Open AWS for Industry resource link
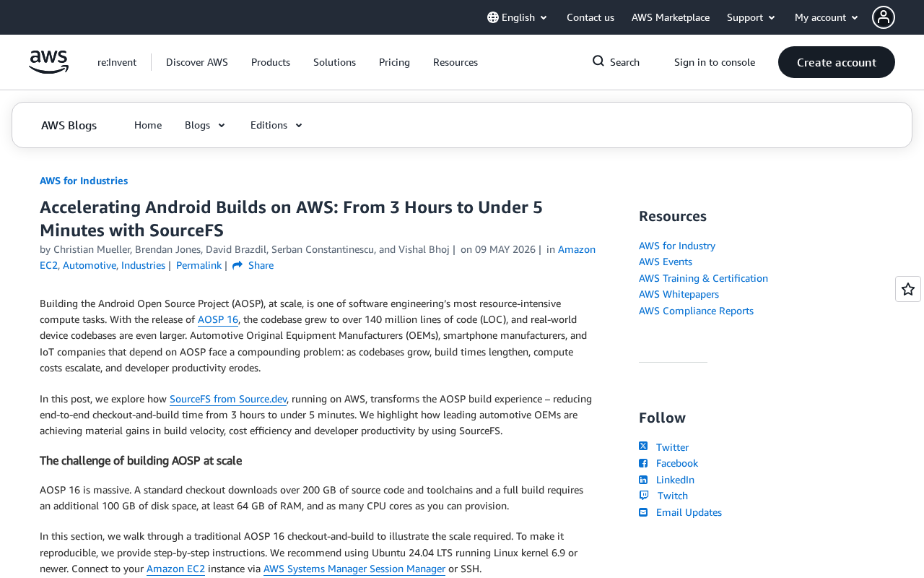The image size is (924, 578). point(677,246)
